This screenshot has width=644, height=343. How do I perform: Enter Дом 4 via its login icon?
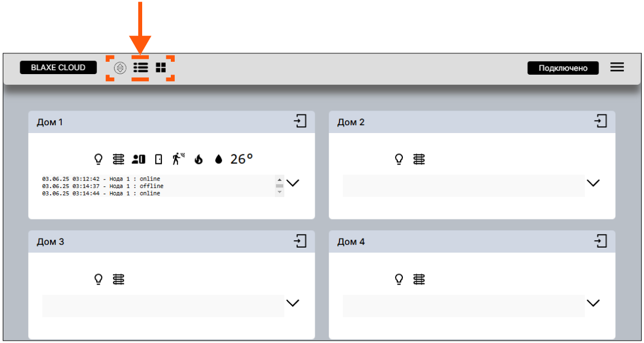pyautogui.click(x=601, y=241)
